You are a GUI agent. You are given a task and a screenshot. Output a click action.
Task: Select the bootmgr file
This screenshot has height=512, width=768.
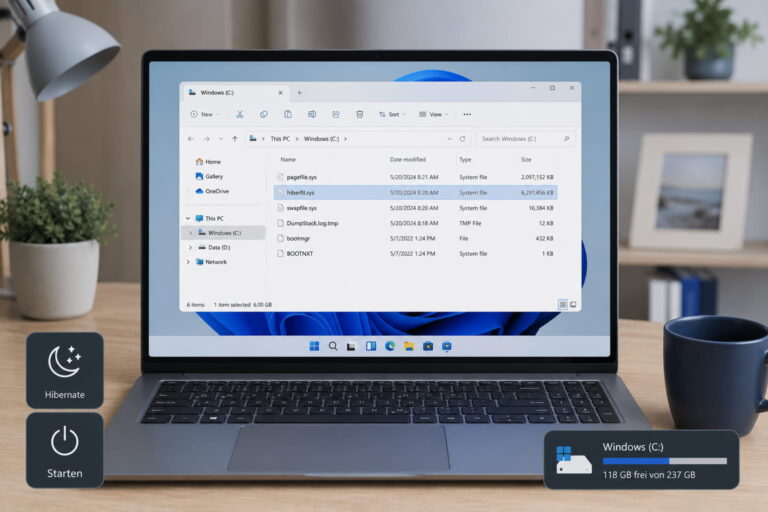click(415, 239)
